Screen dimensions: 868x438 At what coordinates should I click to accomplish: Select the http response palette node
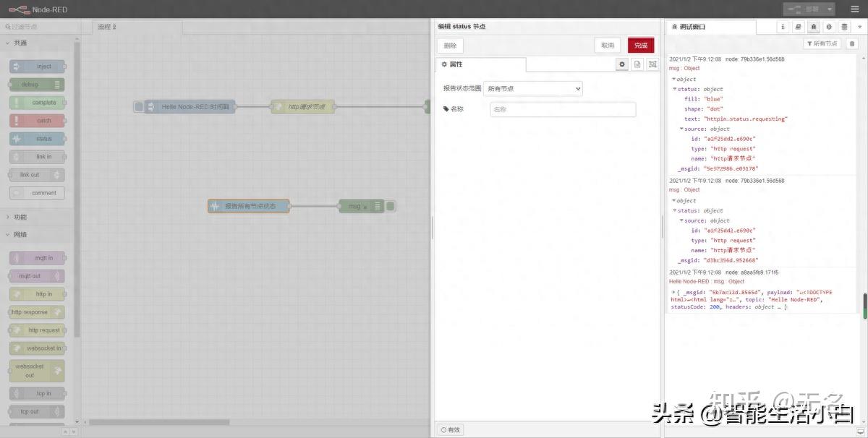tap(38, 312)
